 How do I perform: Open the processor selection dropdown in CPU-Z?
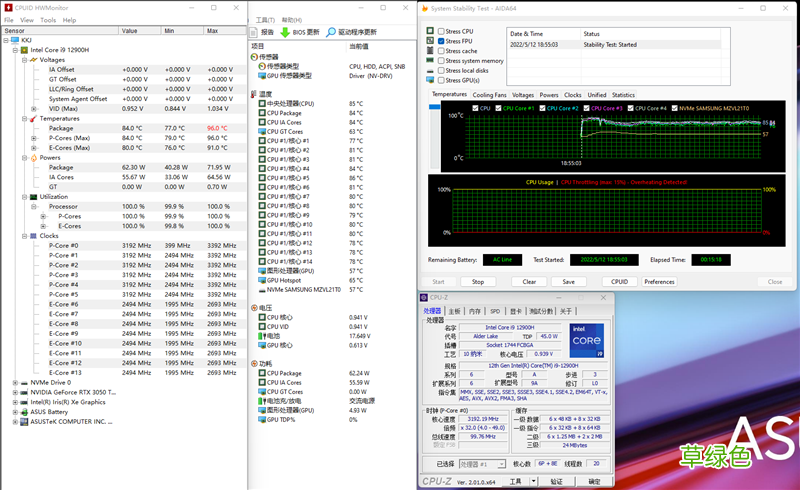point(483,464)
